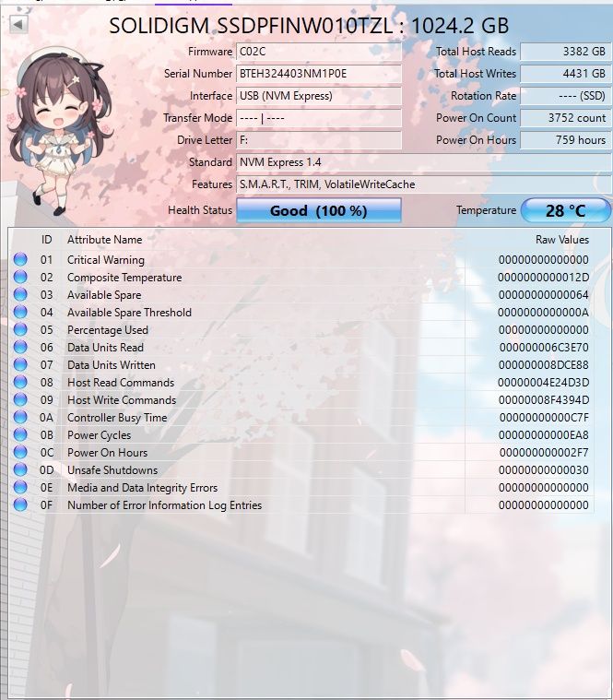The height and width of the screenshot is (700, 613).
Task: Click status orb for Percentage Used
Action: (20, 329)
